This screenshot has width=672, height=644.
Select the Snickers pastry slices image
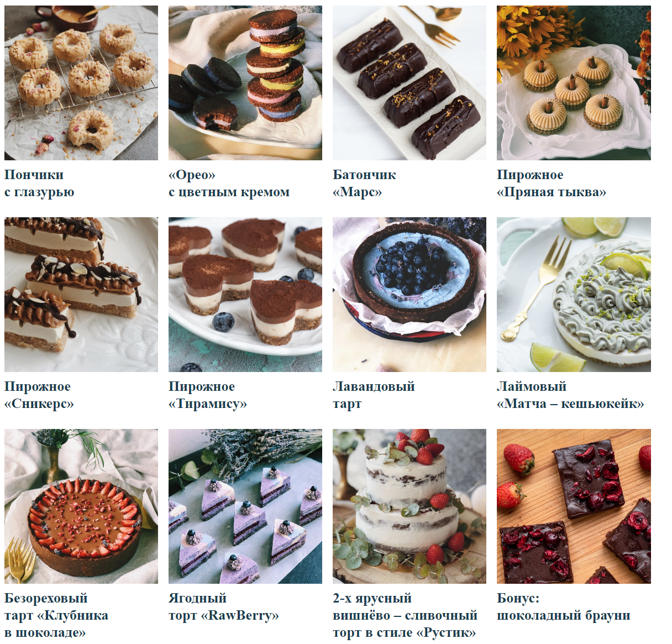[81, 295]
